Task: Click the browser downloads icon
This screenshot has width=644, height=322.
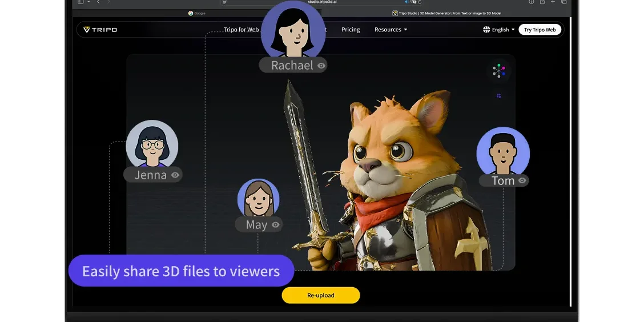Action: tap(531, 2)
